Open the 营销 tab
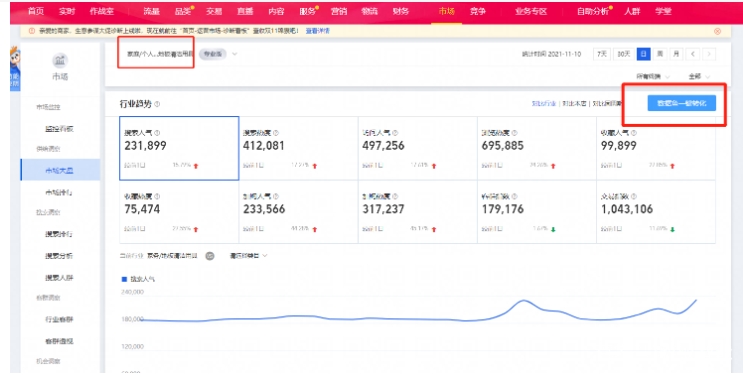 tap(338, 11)
